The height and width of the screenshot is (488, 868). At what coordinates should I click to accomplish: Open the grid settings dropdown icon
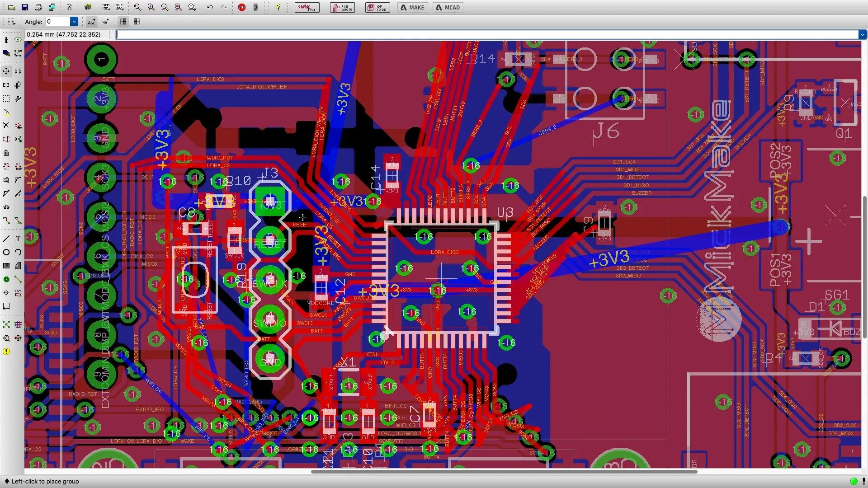coord(11,22)
